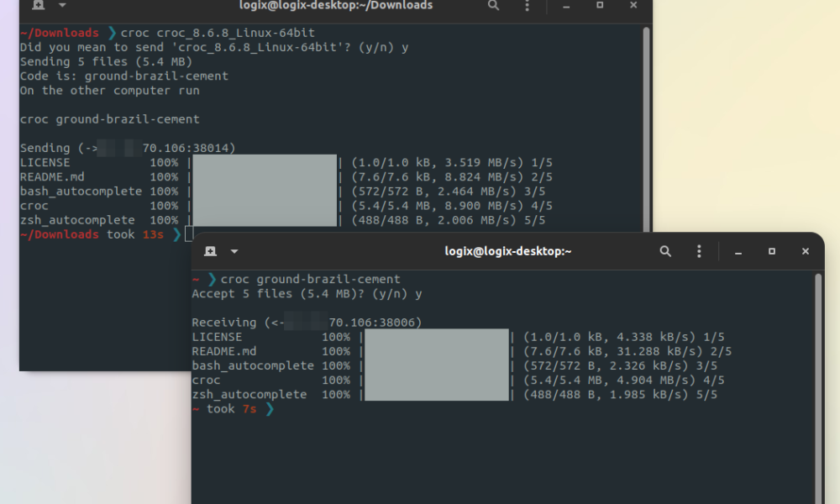Minimize the Downloads terminal window
Screen dimensions: 840x504
pos(566,5)
